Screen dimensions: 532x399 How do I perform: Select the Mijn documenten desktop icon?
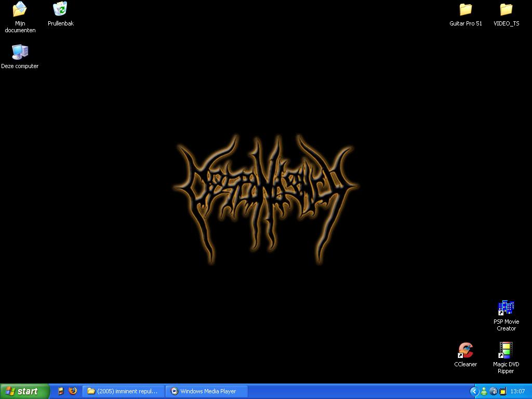(x=20, y=17)
